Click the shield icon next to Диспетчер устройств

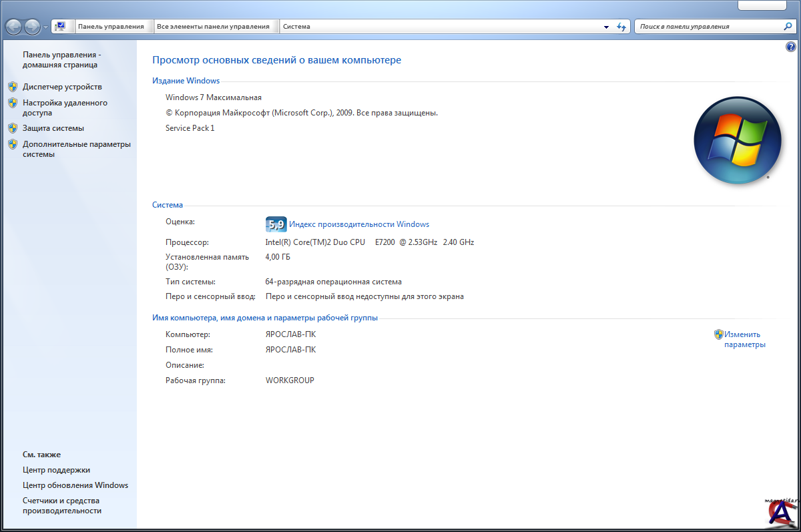[13, 87]
